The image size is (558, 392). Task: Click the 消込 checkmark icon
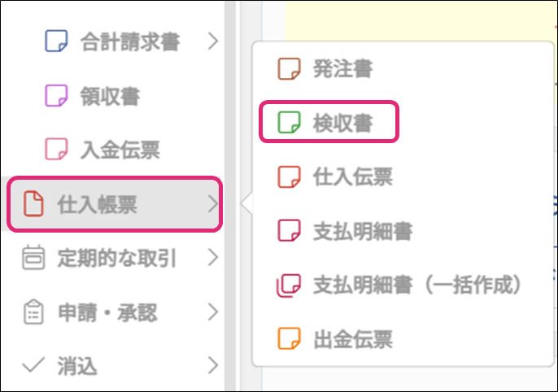(33, 366)
